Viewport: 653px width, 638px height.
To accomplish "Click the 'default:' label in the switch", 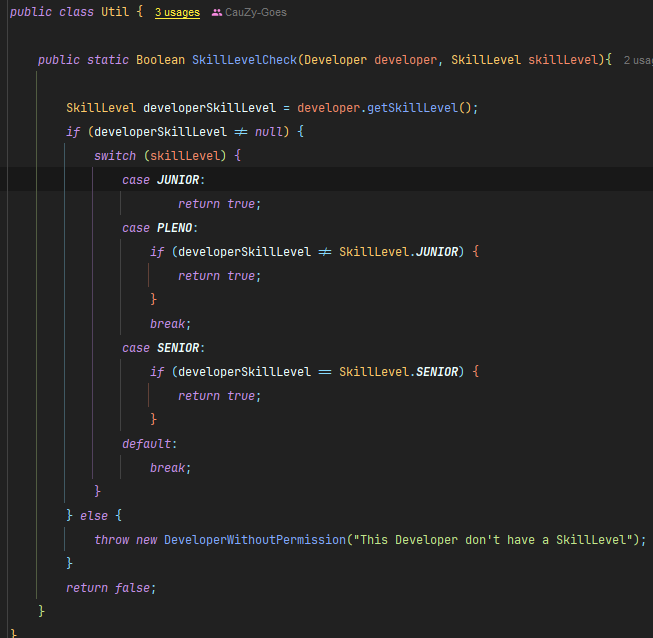I will click(150, 444).
